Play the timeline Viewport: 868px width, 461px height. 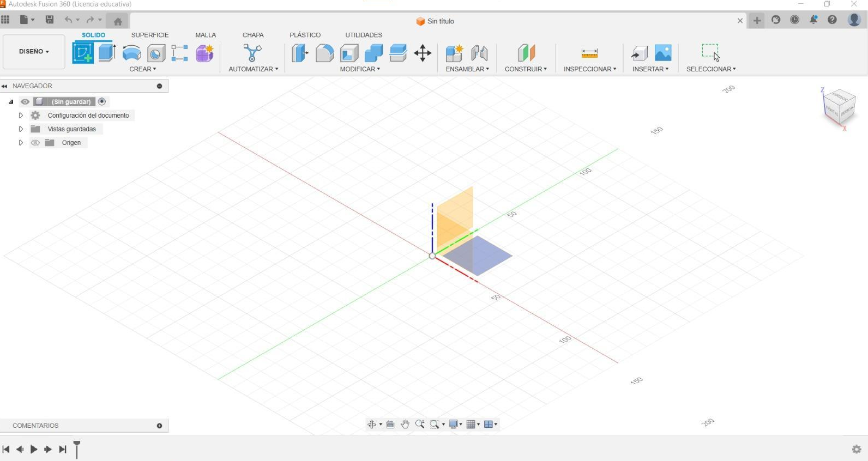34,450
